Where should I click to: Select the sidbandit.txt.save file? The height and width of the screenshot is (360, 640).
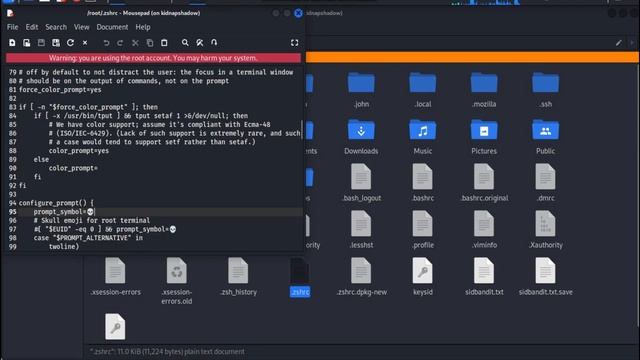545,277
